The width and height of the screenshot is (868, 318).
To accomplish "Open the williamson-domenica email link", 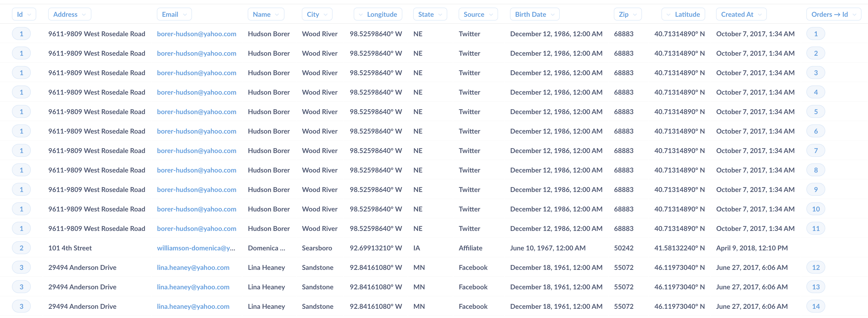I will tap(196, 248).
